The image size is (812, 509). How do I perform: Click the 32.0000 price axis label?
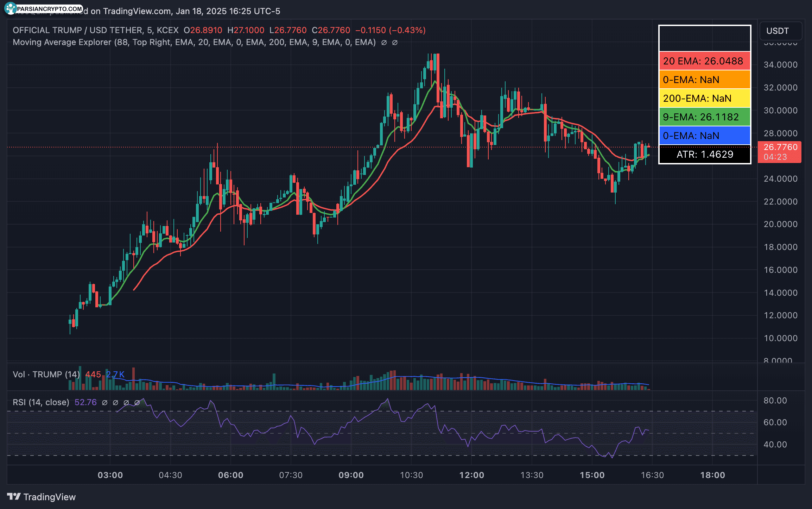tap(780, 88)
